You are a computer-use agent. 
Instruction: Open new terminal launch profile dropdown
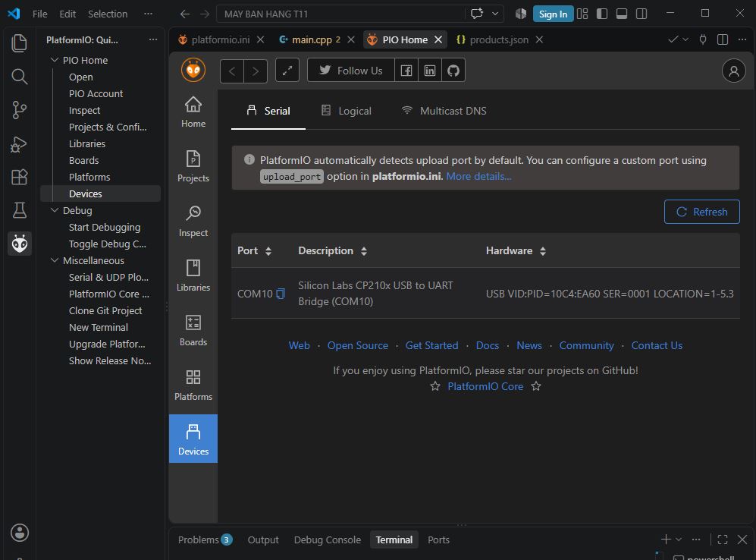pos(679,540)
